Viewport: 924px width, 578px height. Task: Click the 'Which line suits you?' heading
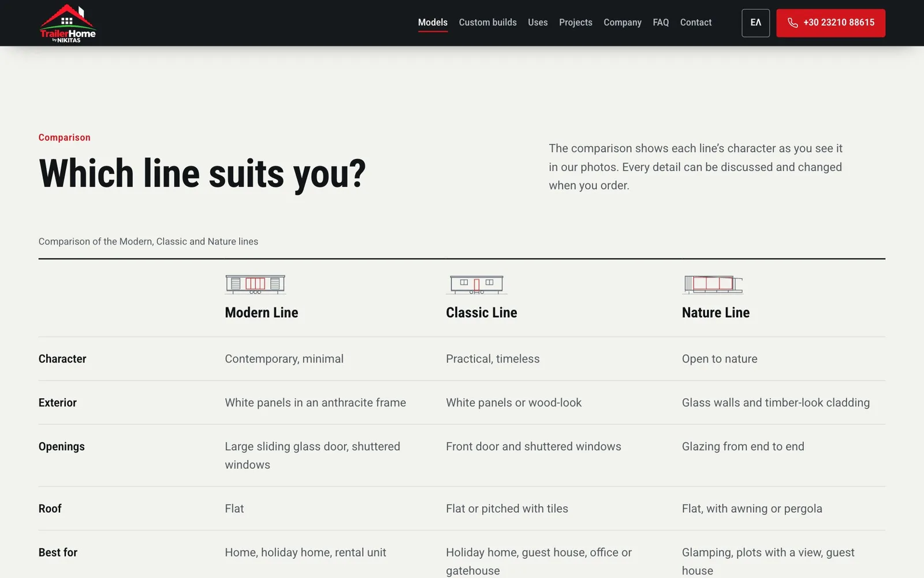202,174
